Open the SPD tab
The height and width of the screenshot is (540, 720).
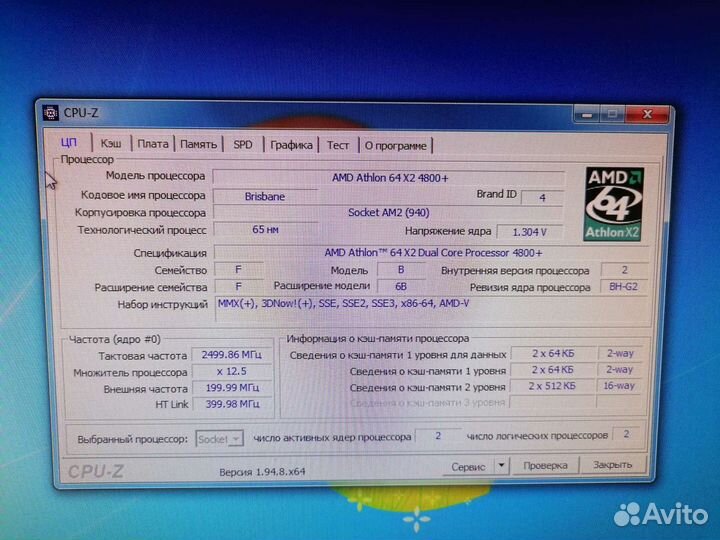click(x=243, y=145)
